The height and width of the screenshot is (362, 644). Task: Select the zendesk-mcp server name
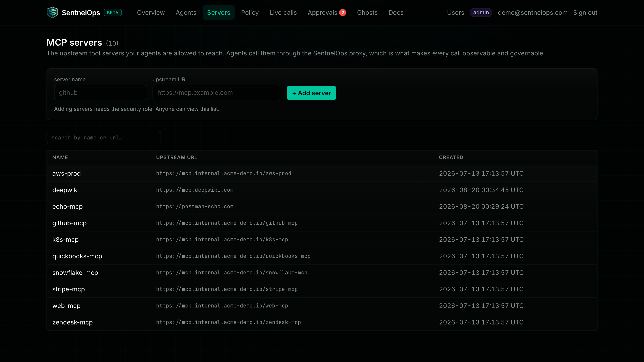click(x=72, y=322)
